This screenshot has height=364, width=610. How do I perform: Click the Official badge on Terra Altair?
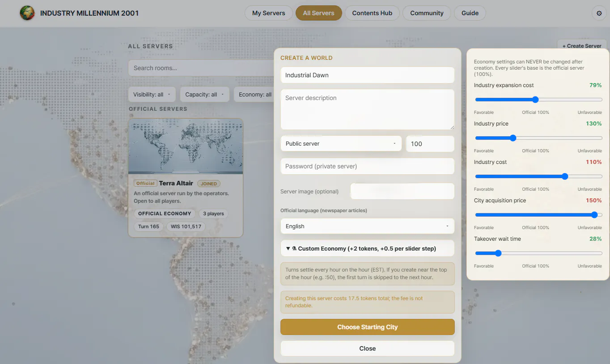click(x=145, y=184)
